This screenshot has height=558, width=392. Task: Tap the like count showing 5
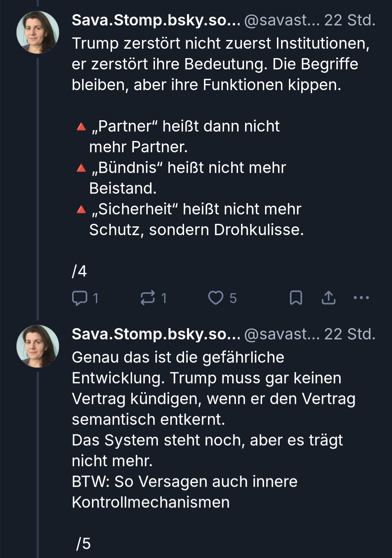(x=233, y=298)
